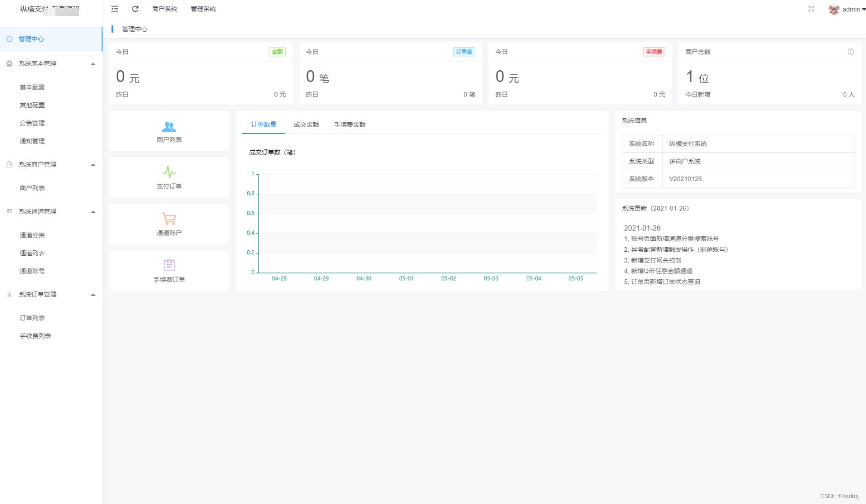The height and width of the screenshot is (504, 866).
Task: Collapse the 系统通道管理 sidebar group
Action: click(x=93, y=212)
